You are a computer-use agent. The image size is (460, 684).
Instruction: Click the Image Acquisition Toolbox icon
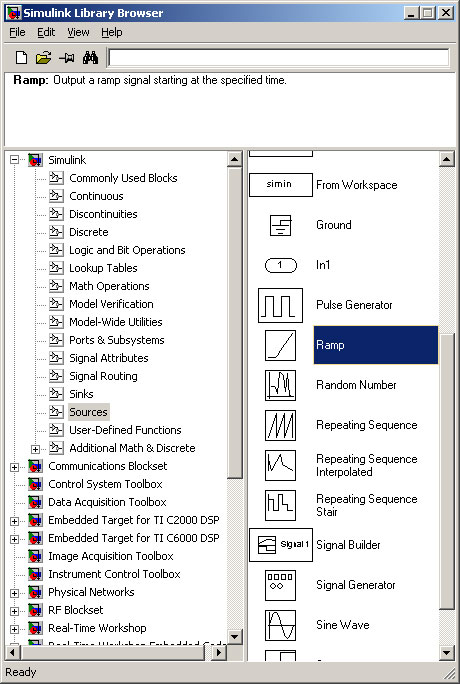click(x=35, y=556)
